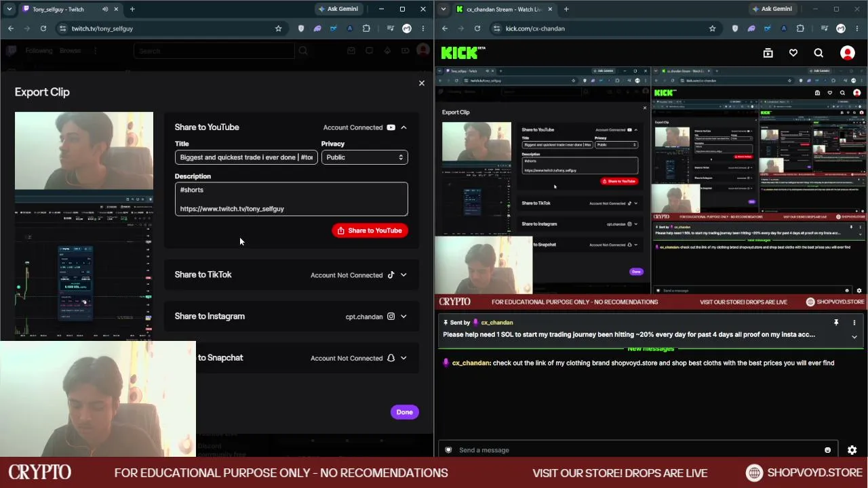Screen dimensions: 868x488
Task: Click the clip Description text area
Action: point(292,199)
